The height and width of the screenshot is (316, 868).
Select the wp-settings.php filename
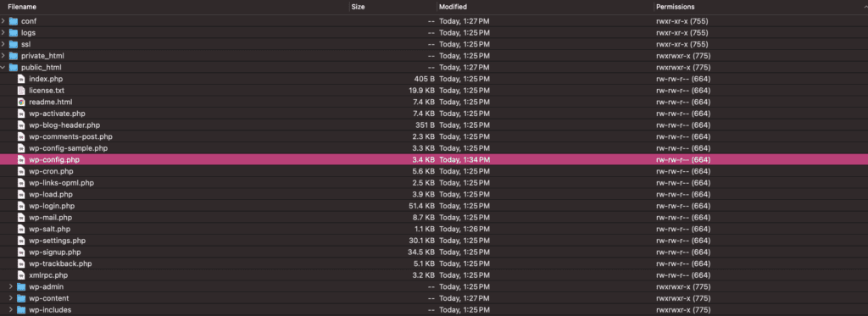pyautogui.click(x=57, y=241)
